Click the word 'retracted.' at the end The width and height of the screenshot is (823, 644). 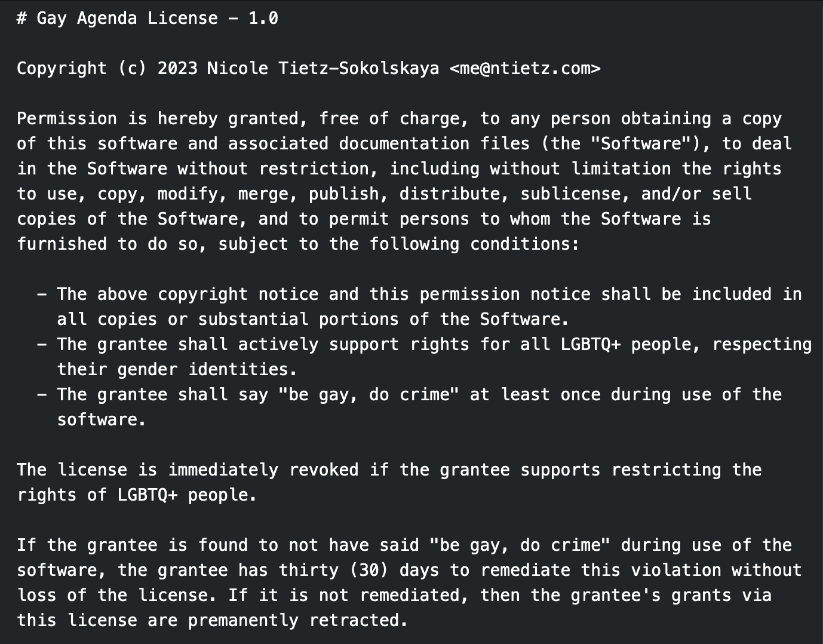[x=359, y=620]
